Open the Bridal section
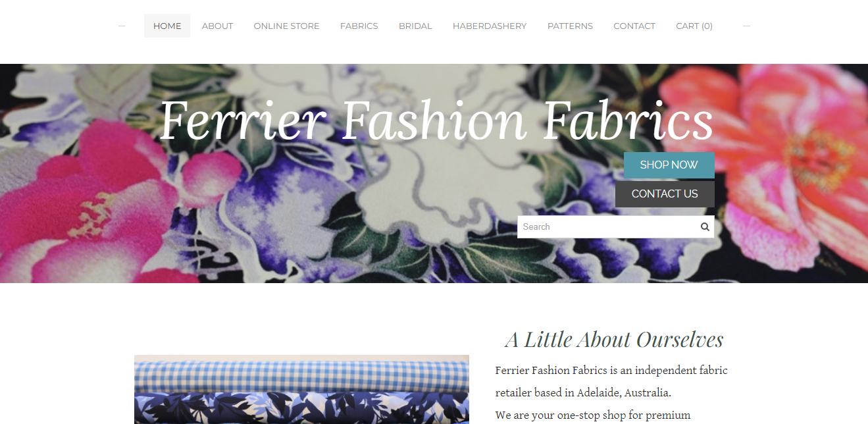 click(x=415, y=26)
